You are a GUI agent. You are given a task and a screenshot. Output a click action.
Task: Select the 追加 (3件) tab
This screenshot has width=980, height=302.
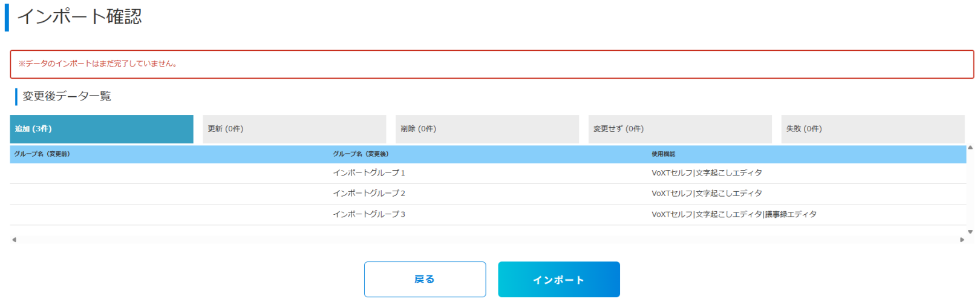(x=102, y=129)
